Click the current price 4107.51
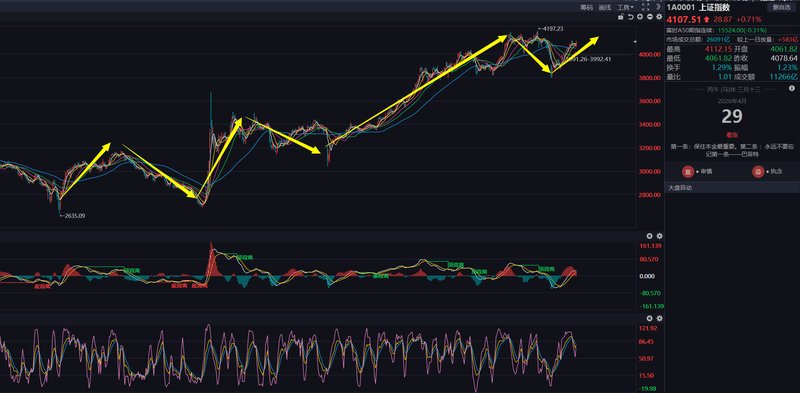This screenshot has width=800, height=393. coord(684,19)
